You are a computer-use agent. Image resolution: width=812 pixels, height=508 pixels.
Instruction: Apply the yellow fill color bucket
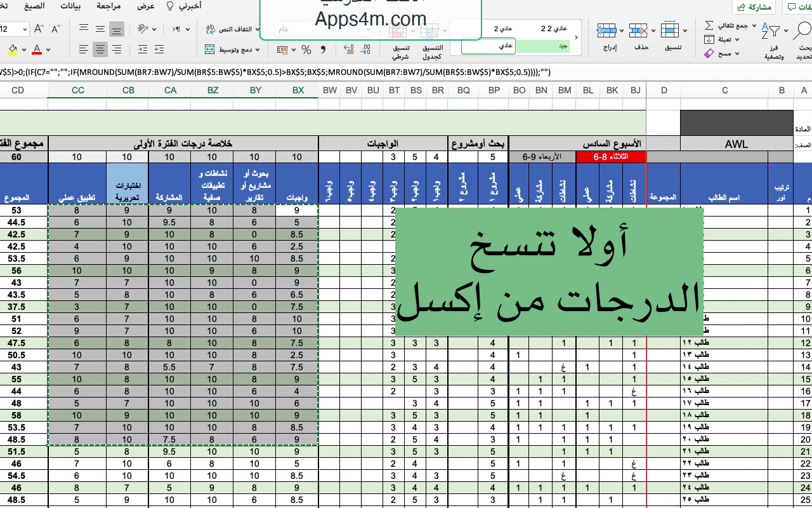pyautogui.click(x=12, y=49)
